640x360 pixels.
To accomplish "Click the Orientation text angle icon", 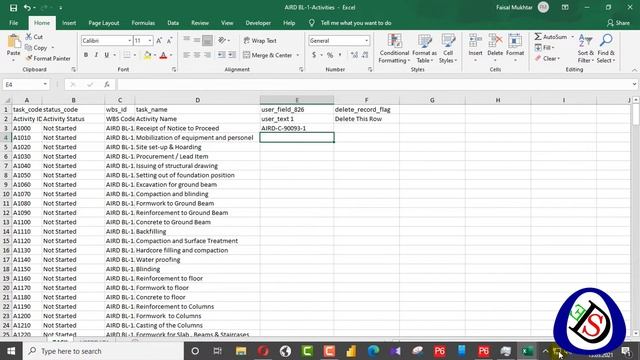I will [222, 40].
